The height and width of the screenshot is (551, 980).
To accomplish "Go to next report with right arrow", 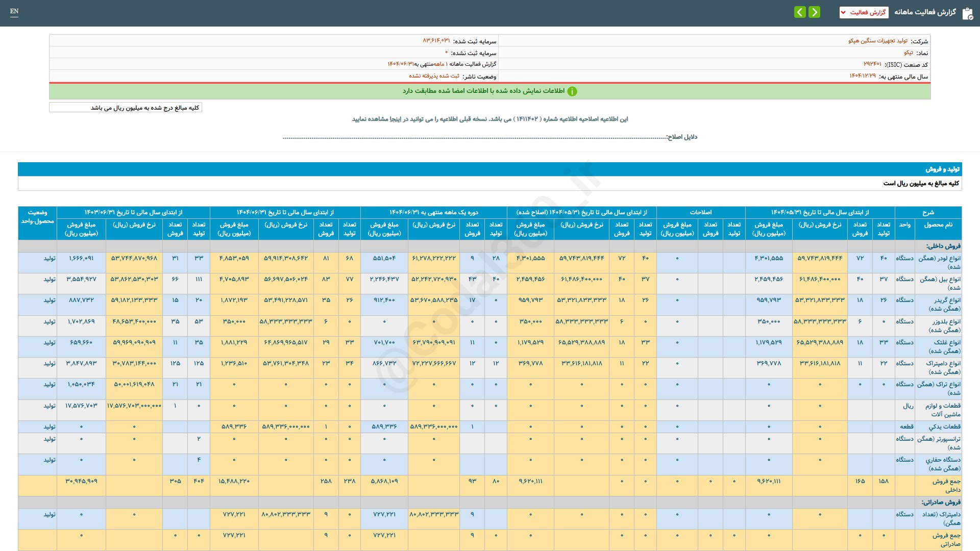I will [815, 12].
